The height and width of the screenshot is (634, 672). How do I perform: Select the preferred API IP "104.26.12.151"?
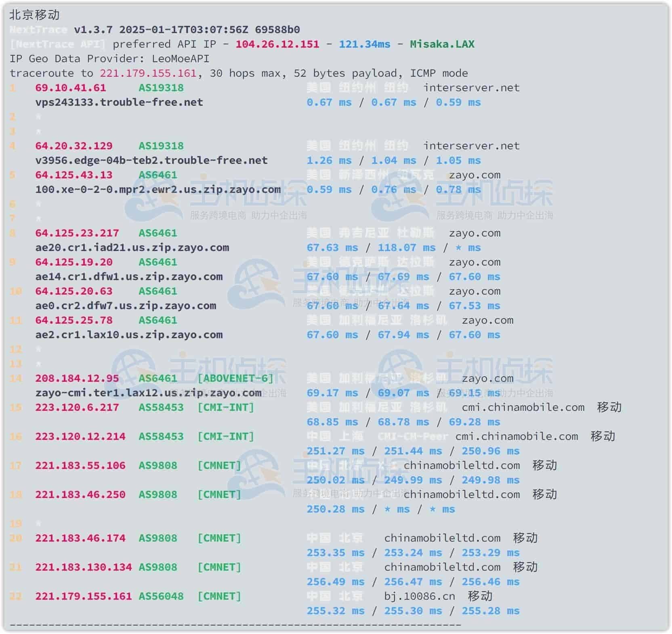pyautogui.click(x=277, y=44)
